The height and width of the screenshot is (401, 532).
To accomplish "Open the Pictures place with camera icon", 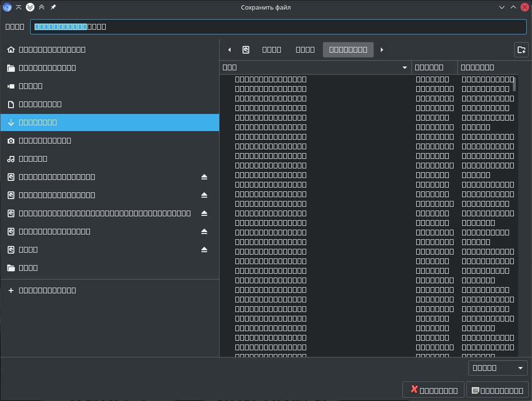I will point(110,141).
